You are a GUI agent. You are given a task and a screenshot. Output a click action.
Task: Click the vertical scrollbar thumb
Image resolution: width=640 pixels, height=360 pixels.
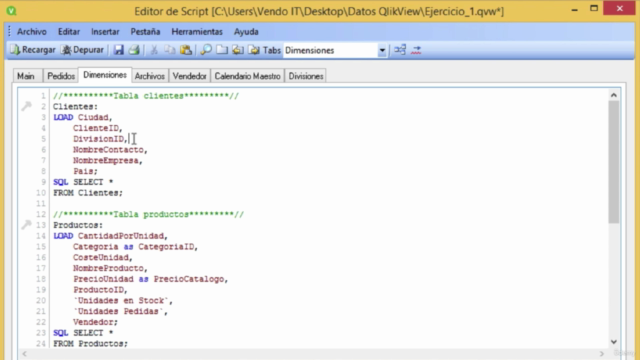(613, 162)
